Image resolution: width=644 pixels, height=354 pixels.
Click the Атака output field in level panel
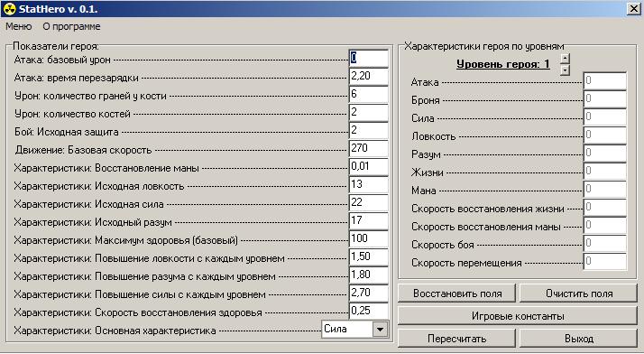point(605,81)
